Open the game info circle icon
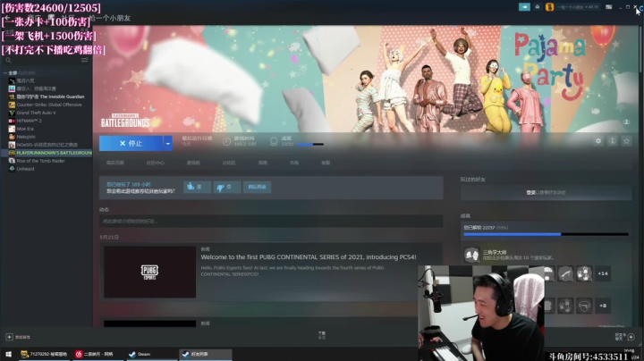 [x=613, y=141]
